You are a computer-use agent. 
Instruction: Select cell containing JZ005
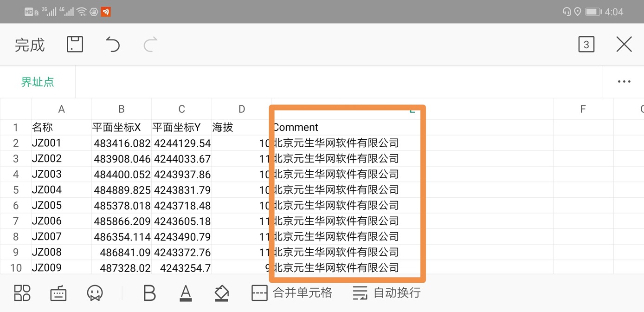coord(61,205)
